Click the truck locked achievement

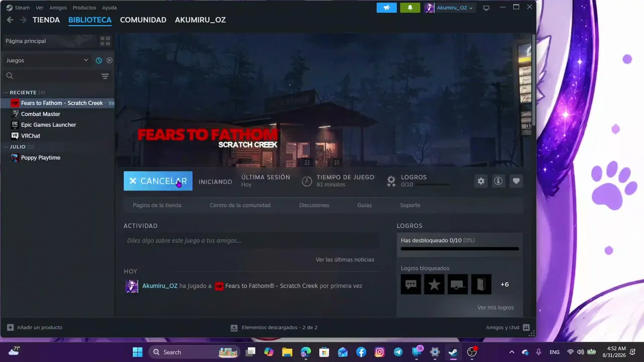click(458, 285)
